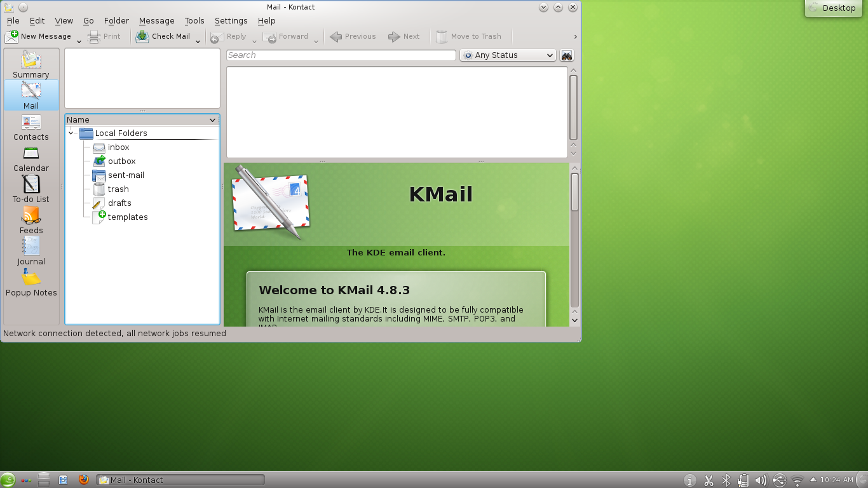Open volume control tray icon
The image size is (868, 488).
[761, 480]
